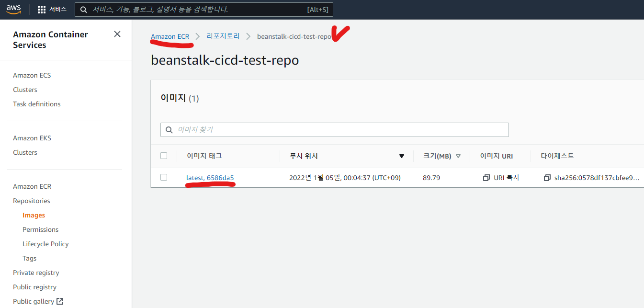Viewport: 644px width, 308px height.
Task: Click the 푸시 위치 column header
Action: pyautogui.click(x=304, y=156)
